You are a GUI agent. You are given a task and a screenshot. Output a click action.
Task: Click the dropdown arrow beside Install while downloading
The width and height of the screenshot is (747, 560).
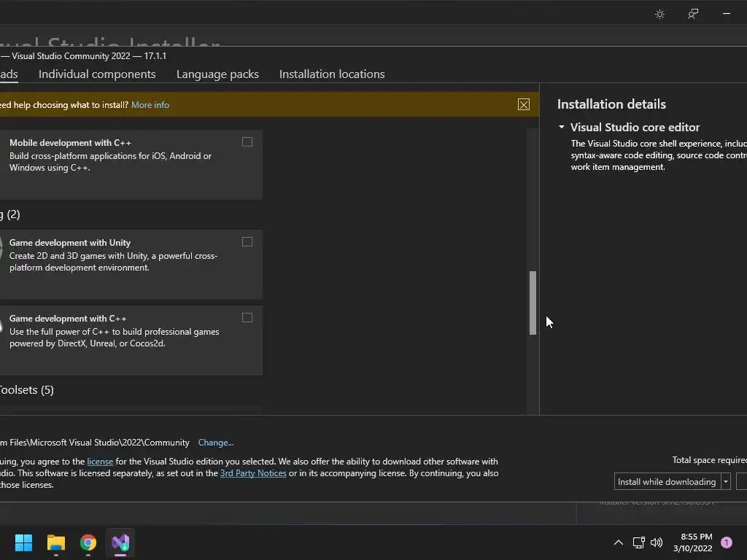coord(726,481)
